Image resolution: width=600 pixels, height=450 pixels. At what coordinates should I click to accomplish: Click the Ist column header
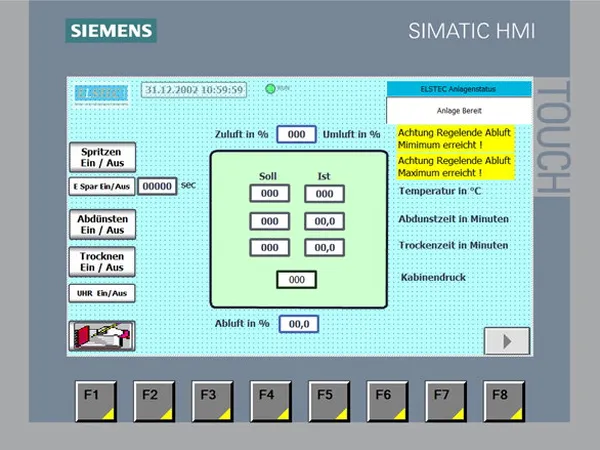[x=324, y=176]
